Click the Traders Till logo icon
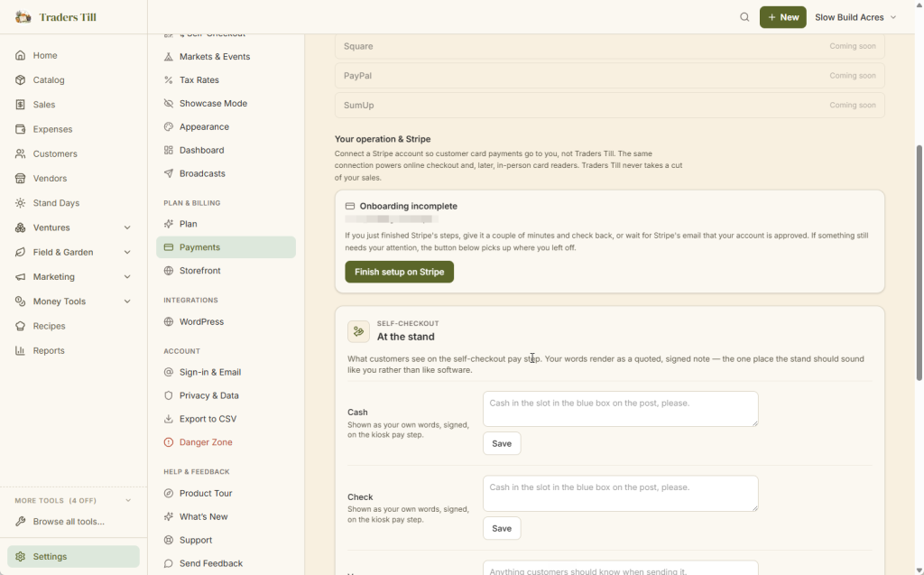The width and height of the screenshot is (924, 575). [23, 17]
